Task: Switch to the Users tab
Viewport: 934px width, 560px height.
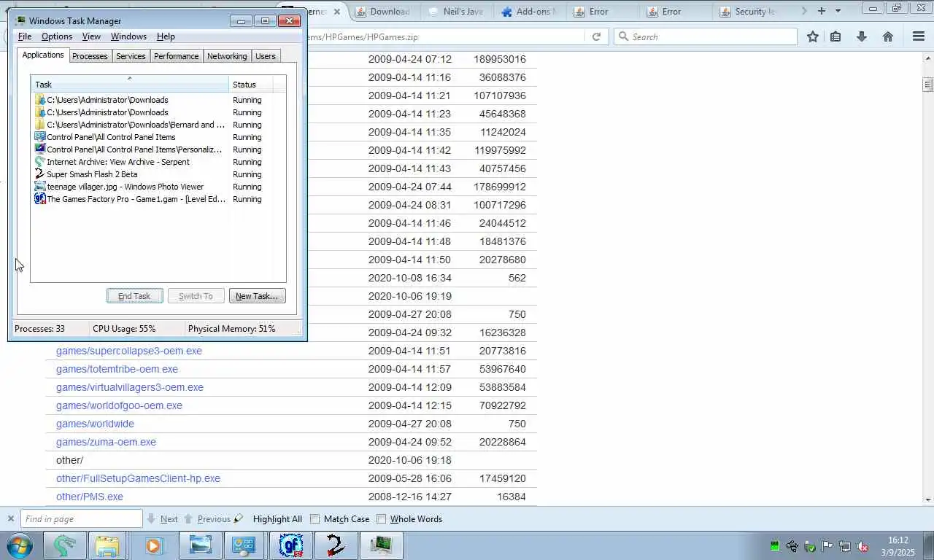Action: [266, 56]
